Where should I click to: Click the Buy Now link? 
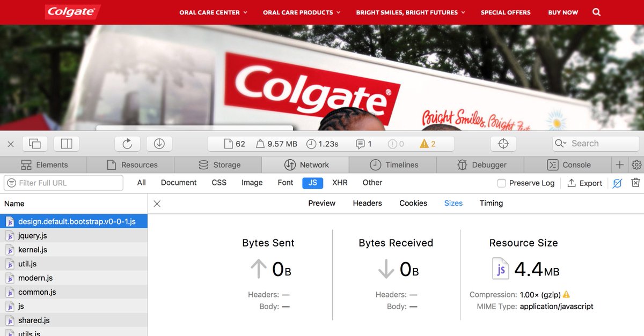click(563, 12)
